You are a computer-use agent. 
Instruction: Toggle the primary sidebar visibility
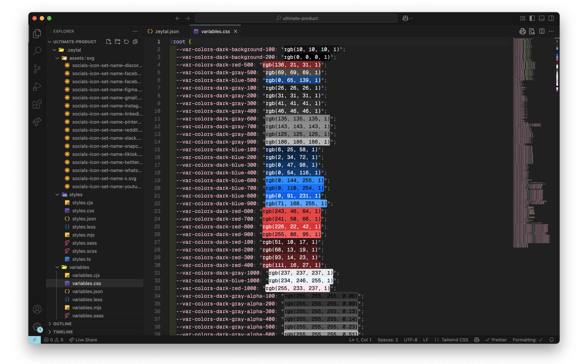click(532, 18)
